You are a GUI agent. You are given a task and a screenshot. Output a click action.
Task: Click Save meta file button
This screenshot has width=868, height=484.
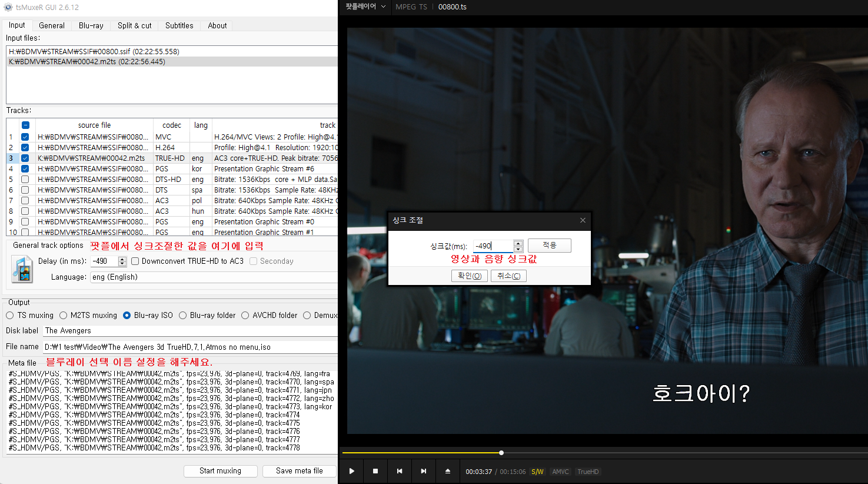point(299,471)
